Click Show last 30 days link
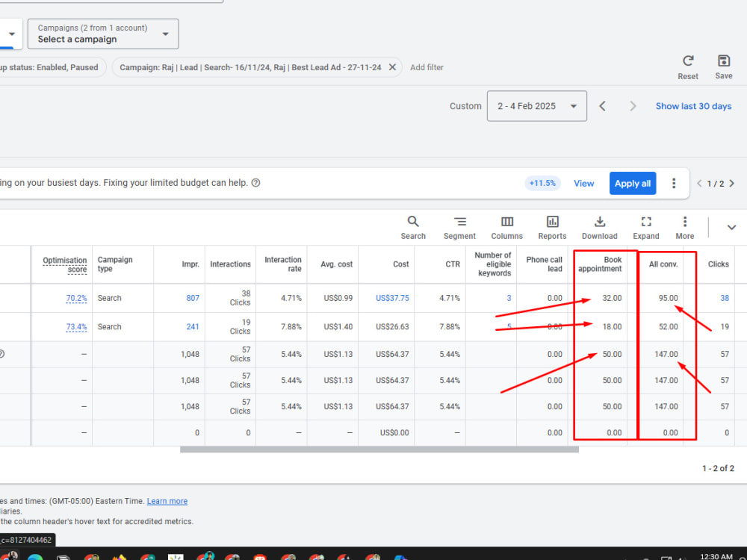 693,106
